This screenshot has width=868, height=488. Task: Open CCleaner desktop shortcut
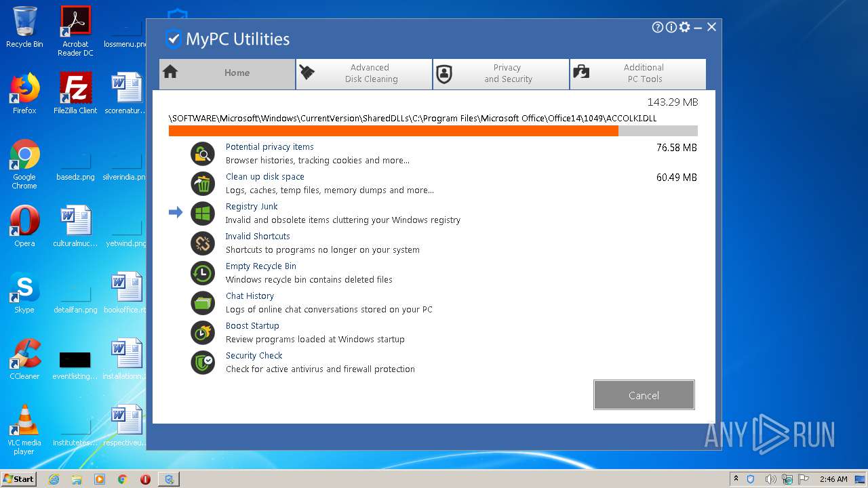24,359
